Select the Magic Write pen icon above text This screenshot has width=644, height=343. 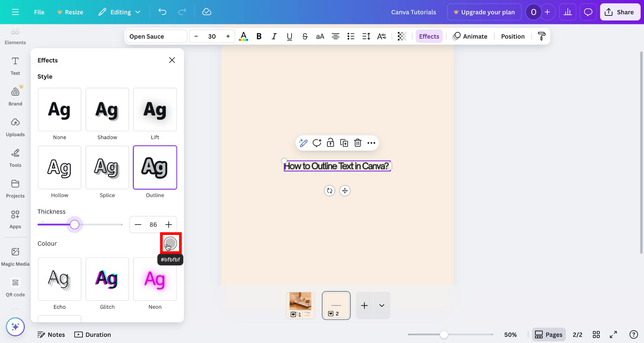(303, 143)
